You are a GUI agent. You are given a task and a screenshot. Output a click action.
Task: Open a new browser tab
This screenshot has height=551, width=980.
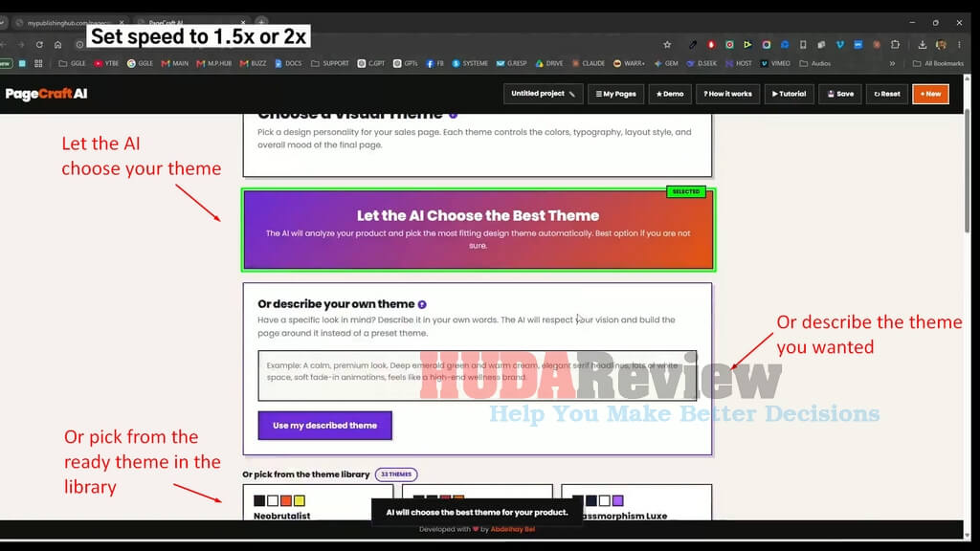[262, 22]
